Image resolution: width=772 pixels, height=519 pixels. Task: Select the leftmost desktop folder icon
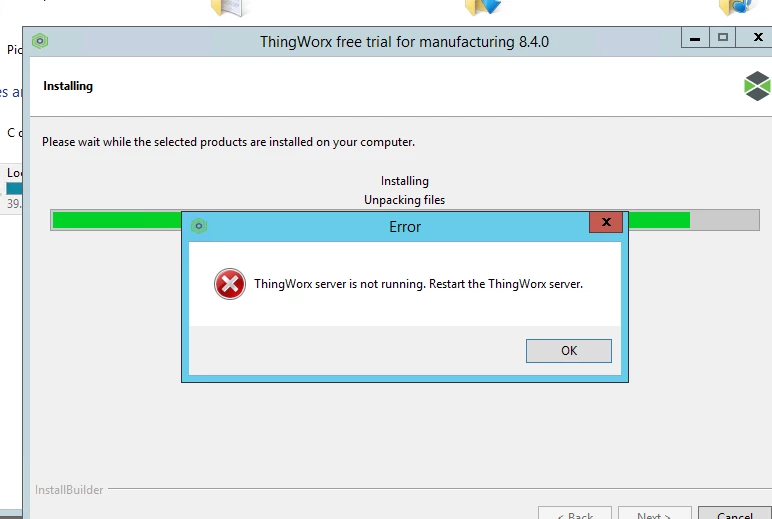coord(229,7)
